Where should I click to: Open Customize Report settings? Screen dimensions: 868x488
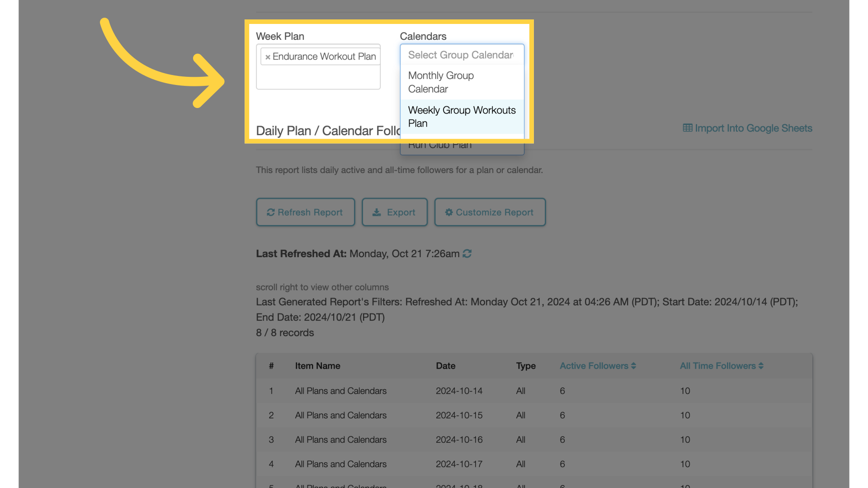pyautogui.click(x=490, y=212)
